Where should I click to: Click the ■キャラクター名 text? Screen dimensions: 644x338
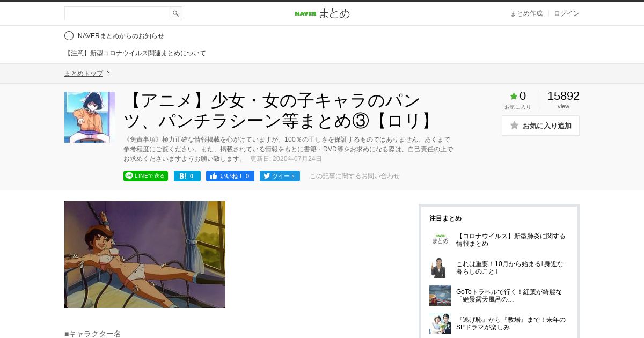93,334
